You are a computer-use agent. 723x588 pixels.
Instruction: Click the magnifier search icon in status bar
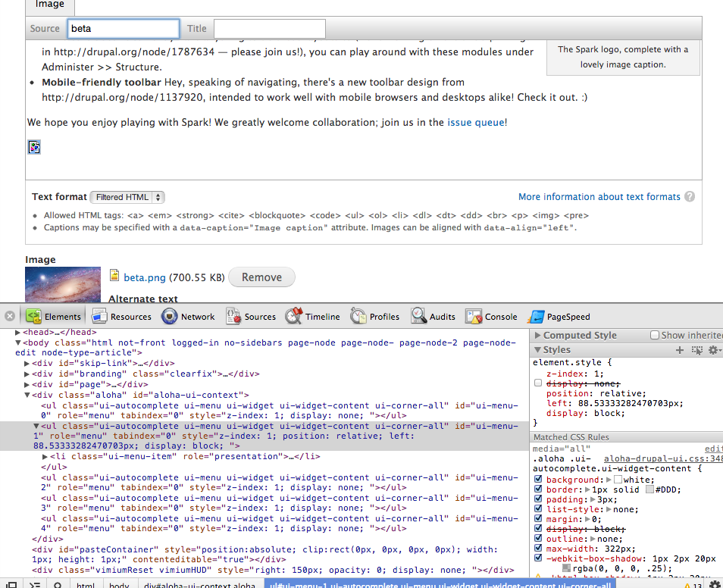tap(58, 585)
